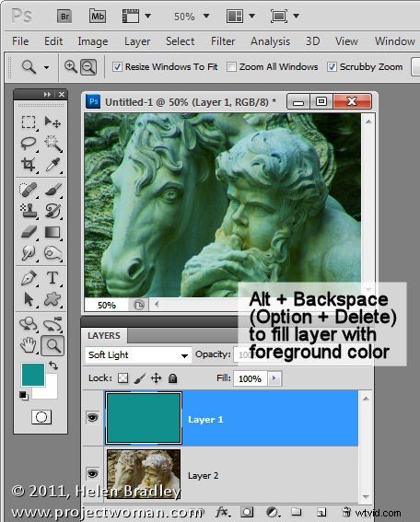Select the 3D Object Rotate tool
This screenshot has width=420, height=522.
[29, 324]
